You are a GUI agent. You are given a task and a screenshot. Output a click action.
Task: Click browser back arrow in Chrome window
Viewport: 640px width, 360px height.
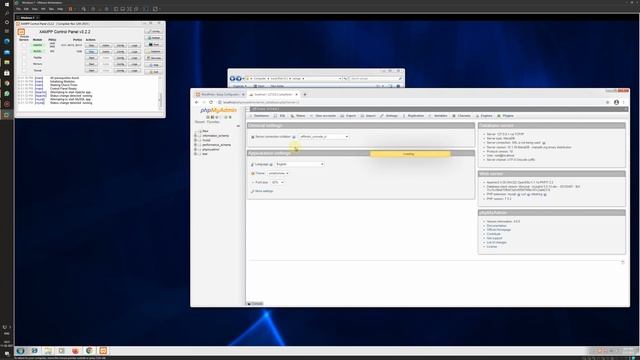coord(197,102)
